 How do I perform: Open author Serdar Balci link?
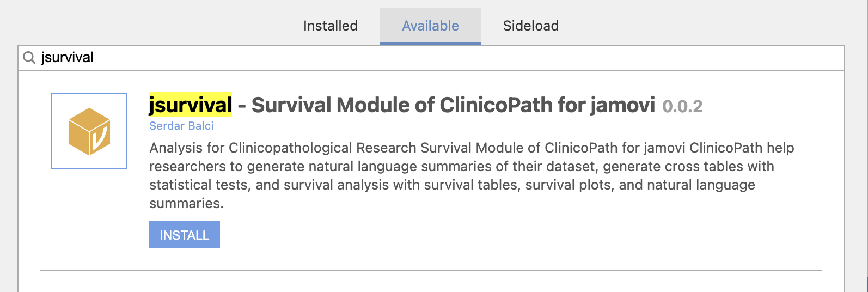(181, 126)
